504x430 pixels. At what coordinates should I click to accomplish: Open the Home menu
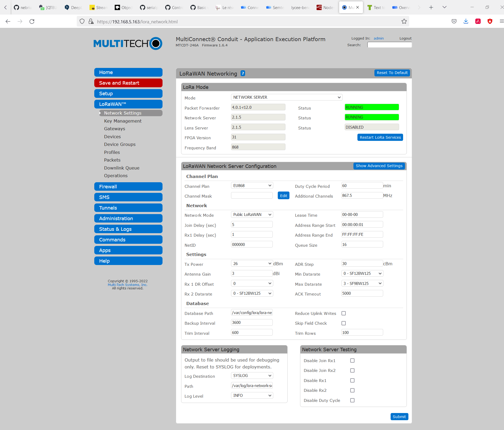point(128,72)
